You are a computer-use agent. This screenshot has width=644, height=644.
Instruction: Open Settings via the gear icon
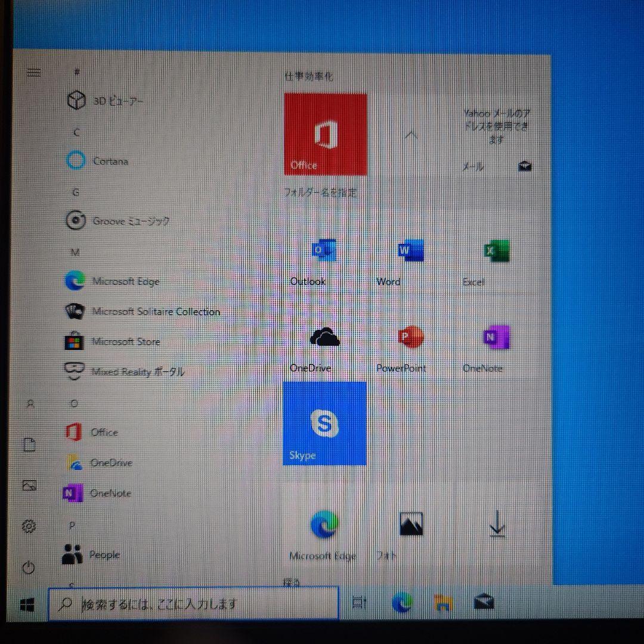[x=29, y=526]
